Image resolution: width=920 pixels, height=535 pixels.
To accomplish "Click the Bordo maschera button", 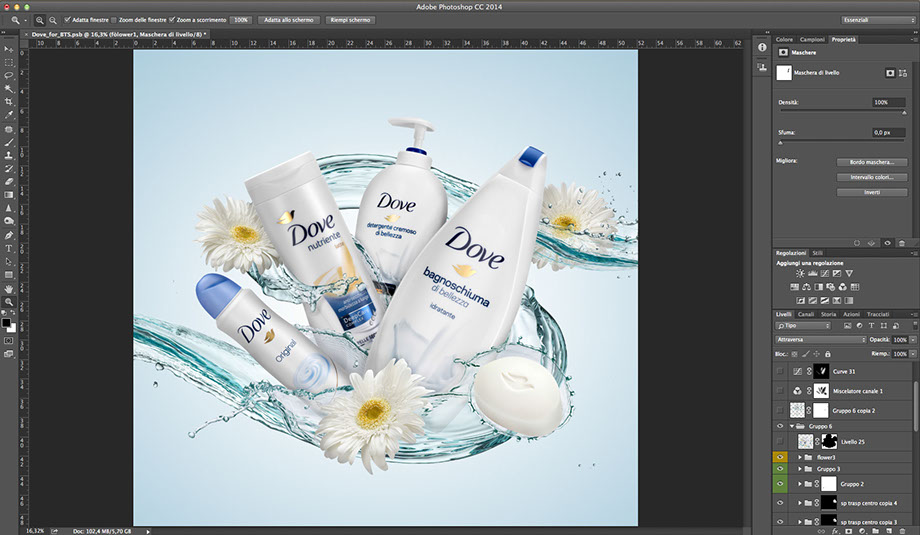I will click(872, 162).
